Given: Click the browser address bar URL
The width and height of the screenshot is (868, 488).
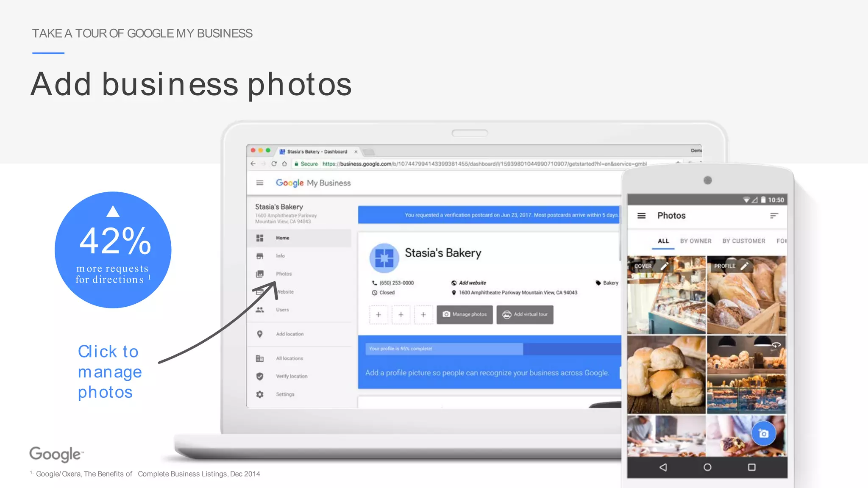Looking at the screenshot, I should pyautogui.click(x=484, y=164).
